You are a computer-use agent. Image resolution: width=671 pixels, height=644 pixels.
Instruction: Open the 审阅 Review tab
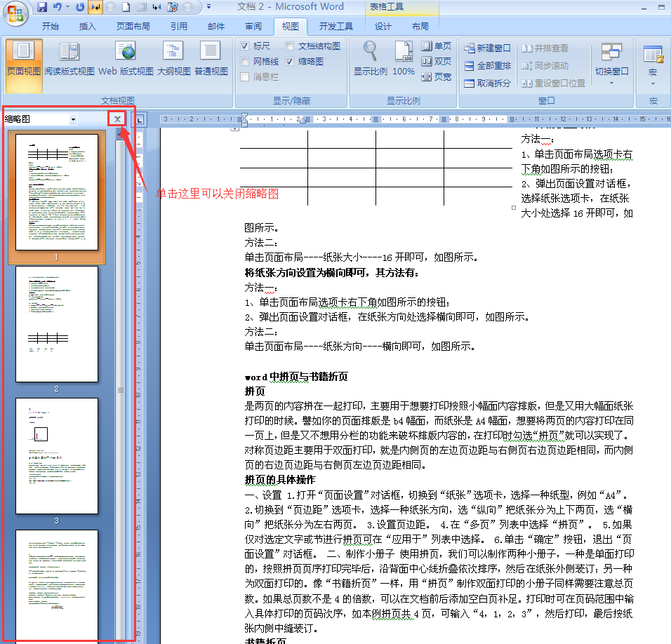pyautogui.click(x=253, y=27)
